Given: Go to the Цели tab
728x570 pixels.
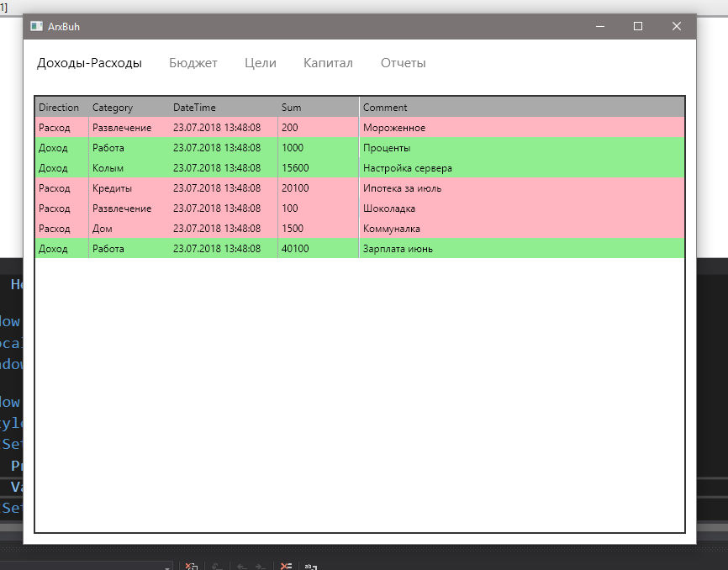Looking at the screenshot, I should click(260, 63).
